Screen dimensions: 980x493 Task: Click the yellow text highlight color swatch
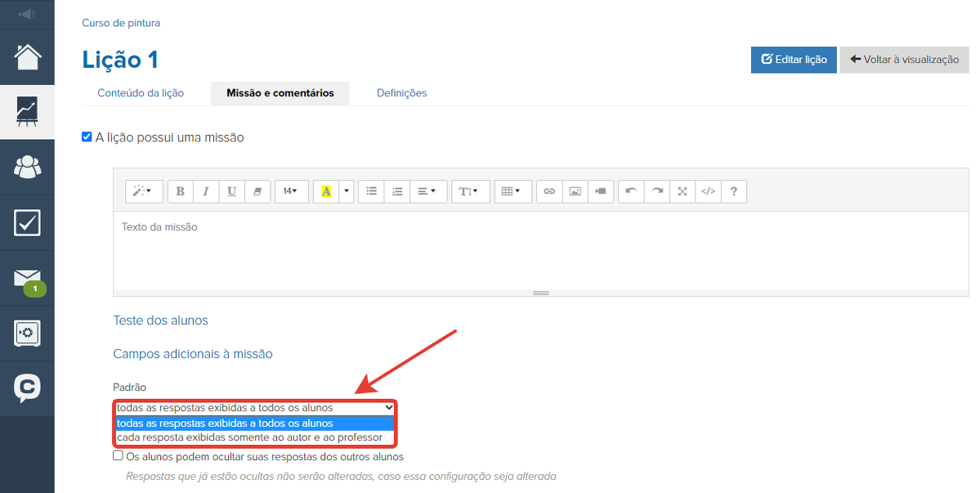click(x=326, y=191)
